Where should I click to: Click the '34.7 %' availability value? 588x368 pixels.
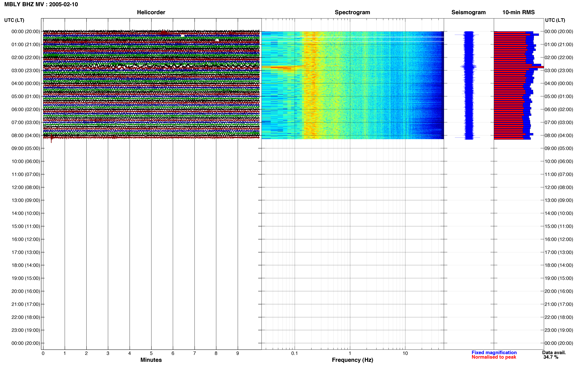click(551, 357)
